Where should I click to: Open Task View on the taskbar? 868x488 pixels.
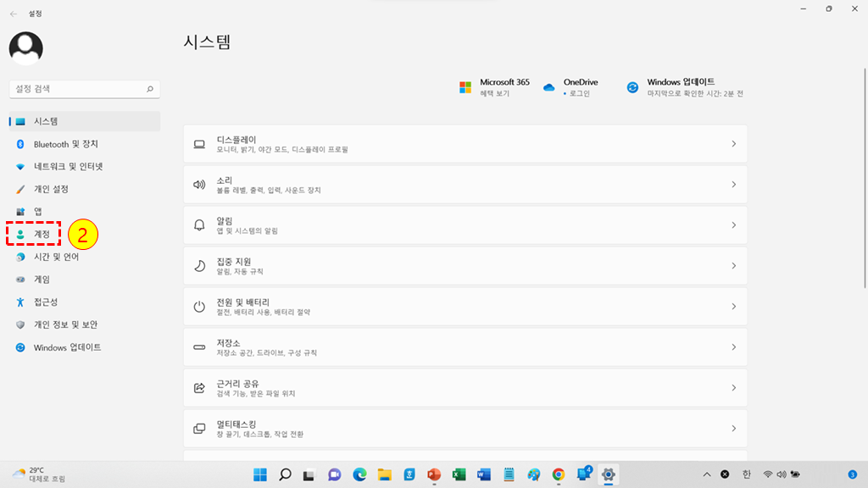click(309, 474)
